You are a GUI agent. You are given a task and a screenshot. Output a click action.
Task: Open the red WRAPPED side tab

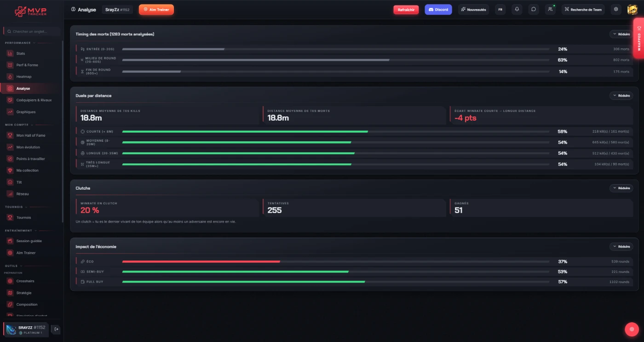(639, 38)
